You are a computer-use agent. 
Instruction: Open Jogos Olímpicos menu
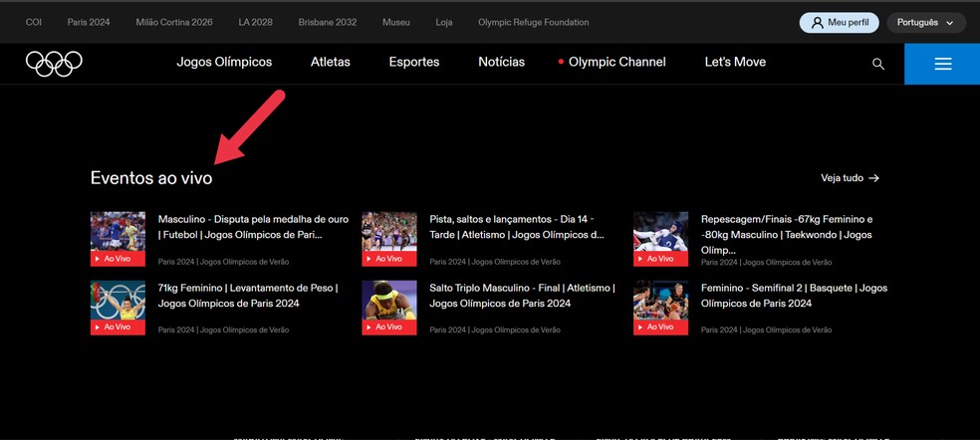click(224, 62)
